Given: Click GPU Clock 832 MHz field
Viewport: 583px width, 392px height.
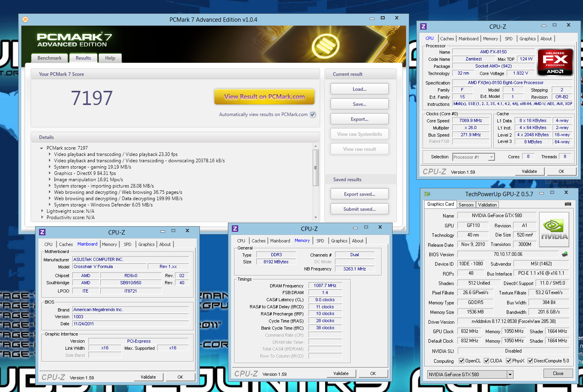Looking at the screenshot, I should (470, 331).
